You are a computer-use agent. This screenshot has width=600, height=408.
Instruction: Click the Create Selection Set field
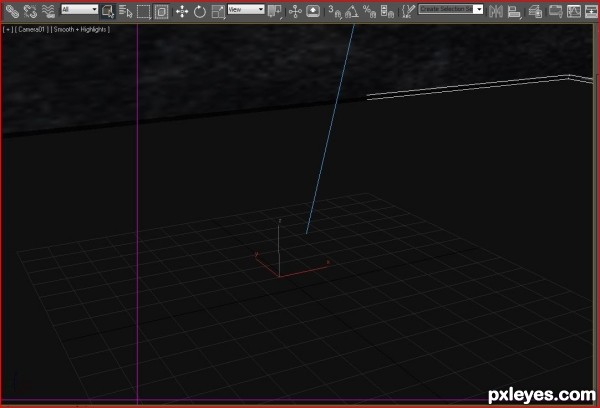tap(446, 9)
